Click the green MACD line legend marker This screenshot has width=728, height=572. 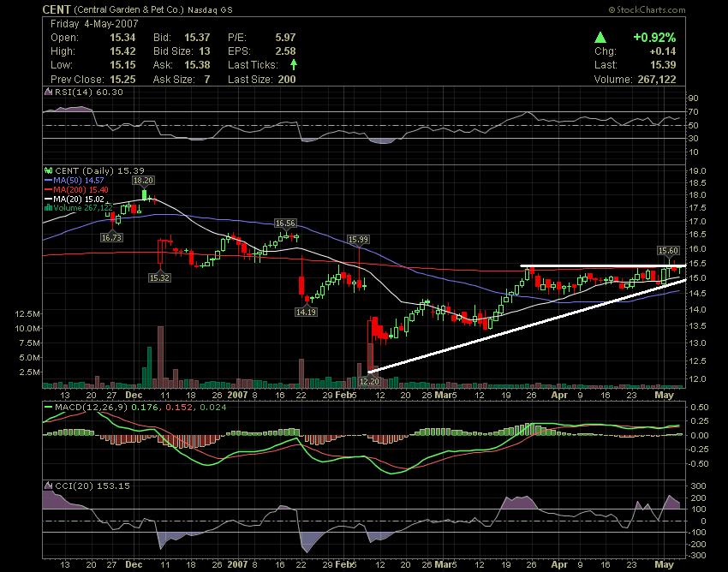tap(48, 408)
